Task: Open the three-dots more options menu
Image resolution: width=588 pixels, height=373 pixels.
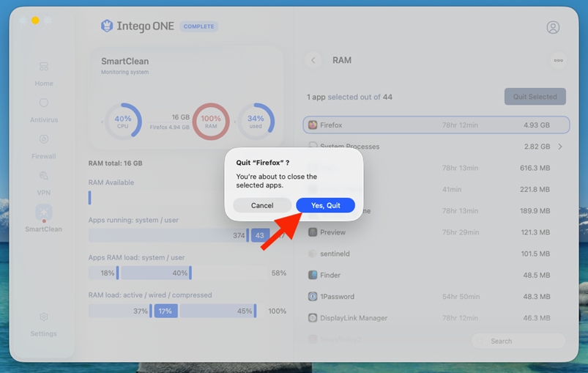Action: 558,60
